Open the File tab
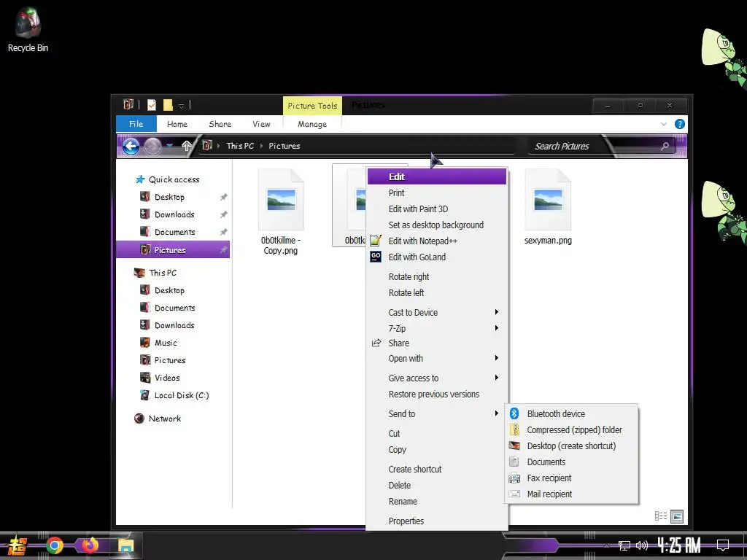The image size is (747, 560). click(136, 124)
